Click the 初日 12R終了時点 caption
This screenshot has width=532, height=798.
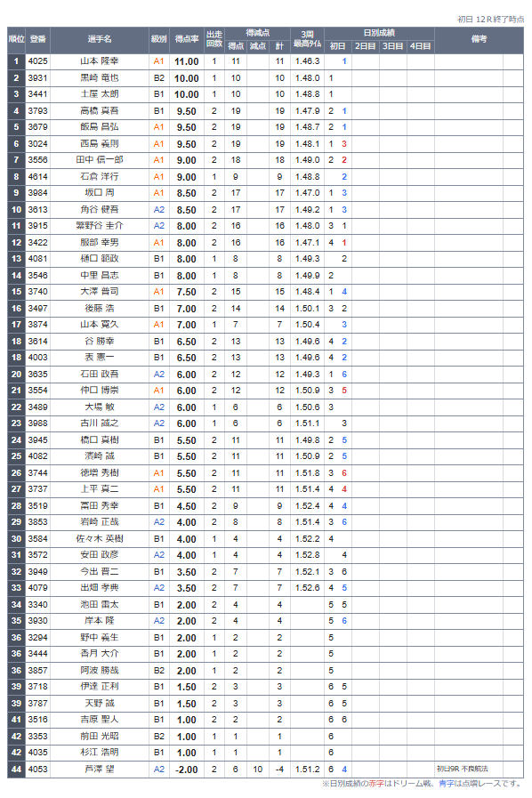490,20
